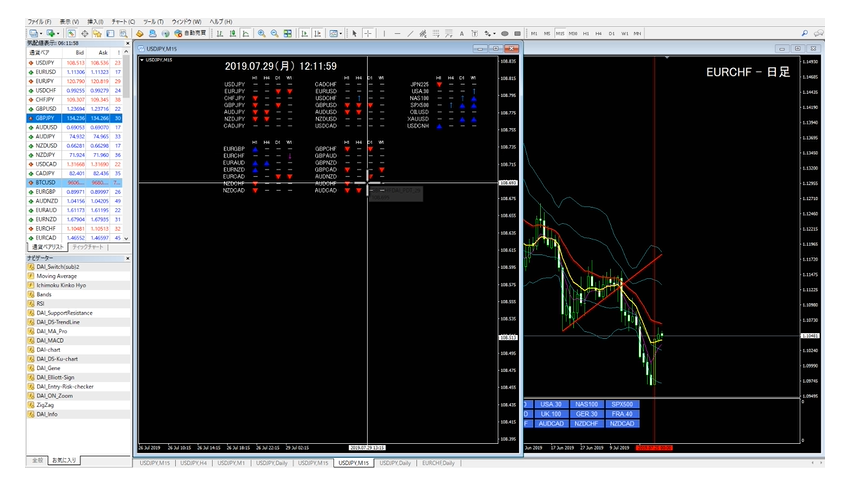The width and height of the screenshot is (849, 483).
Task: Open the 表示(V) menu
Action: (x=69, y=22)
